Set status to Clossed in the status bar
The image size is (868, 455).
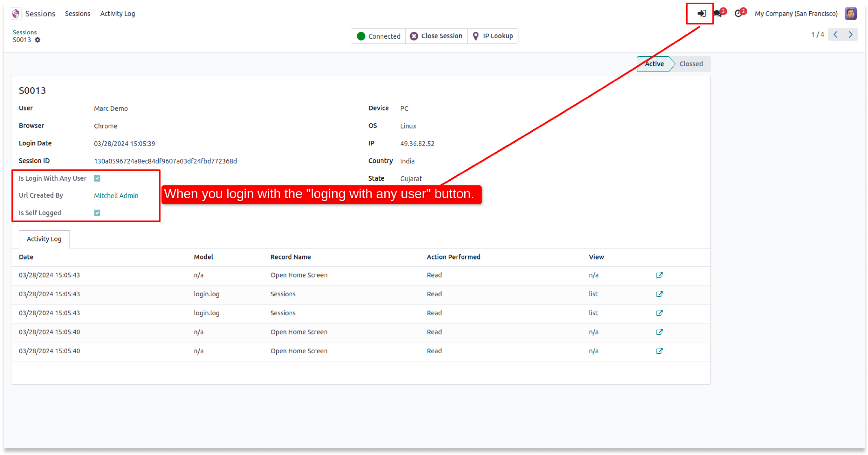coord(691,64)
